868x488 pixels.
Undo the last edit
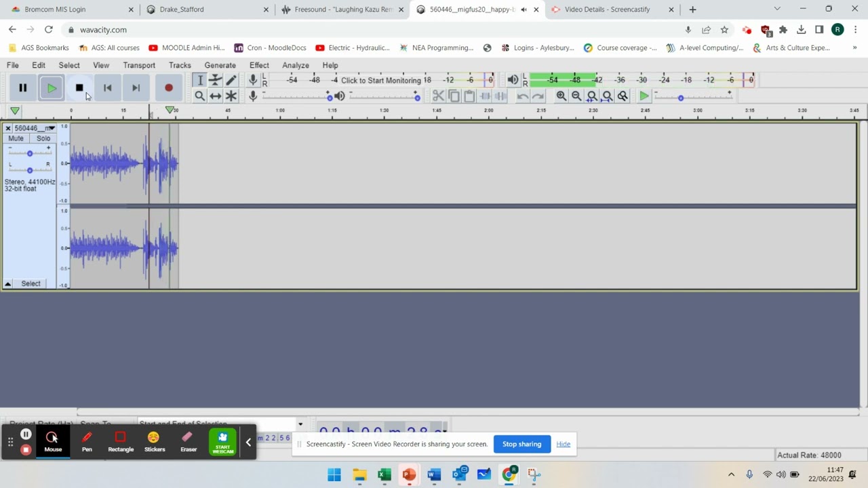(x=522, y=96)
